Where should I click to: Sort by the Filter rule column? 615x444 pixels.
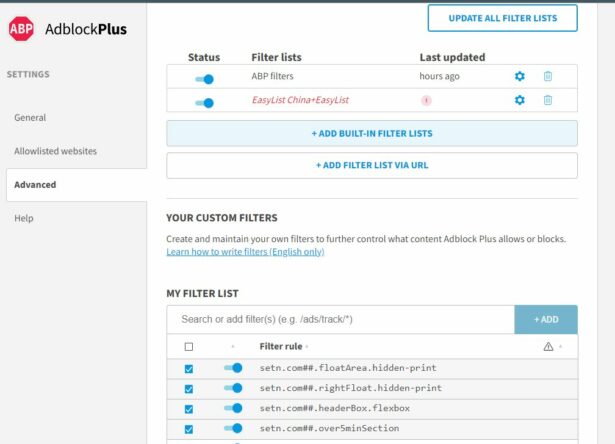[280, 347]
